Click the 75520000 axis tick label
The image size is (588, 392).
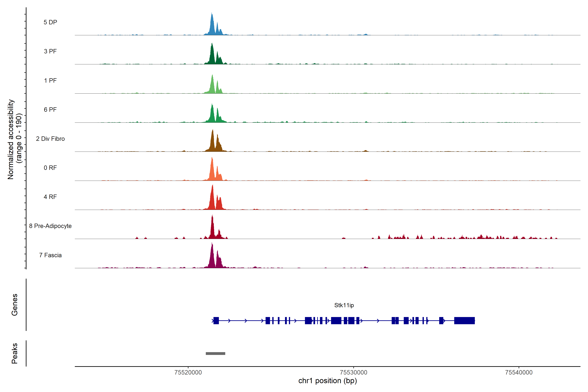point(188,373)
